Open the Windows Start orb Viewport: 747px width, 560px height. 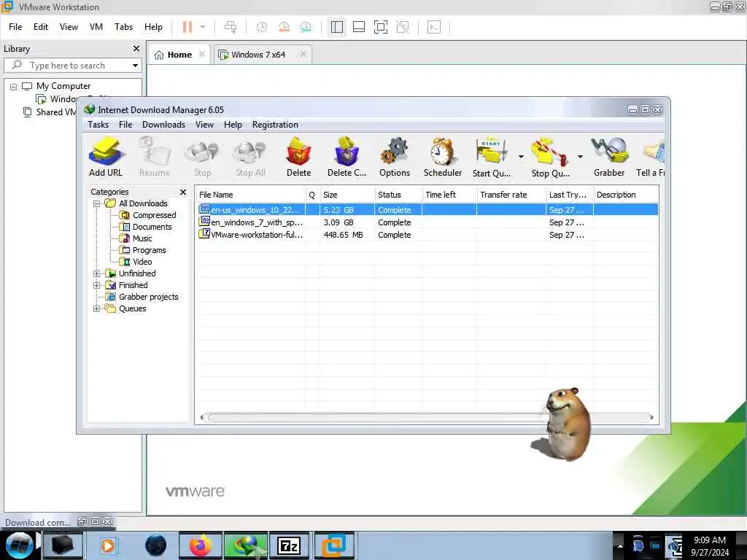coord(19,545)
